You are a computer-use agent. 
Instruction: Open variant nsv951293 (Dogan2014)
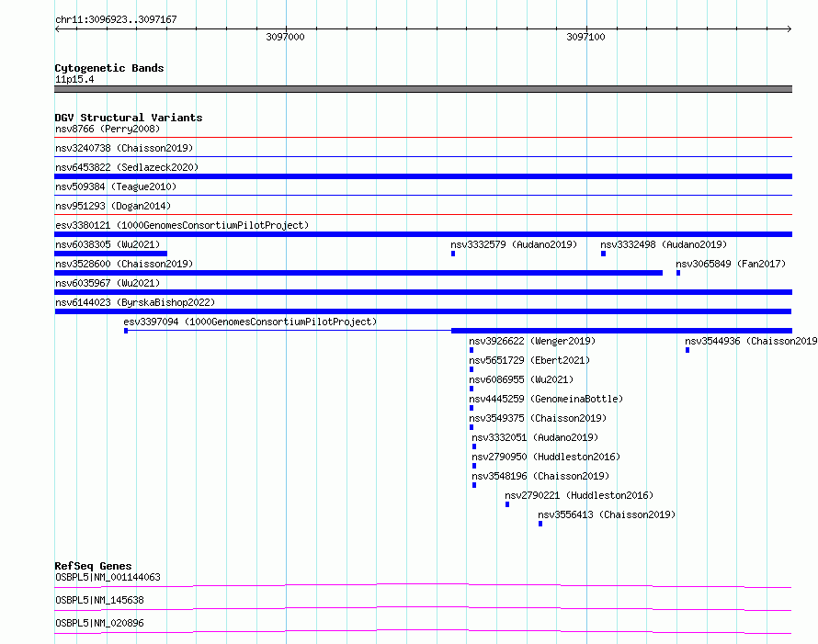tap(113, 206)
